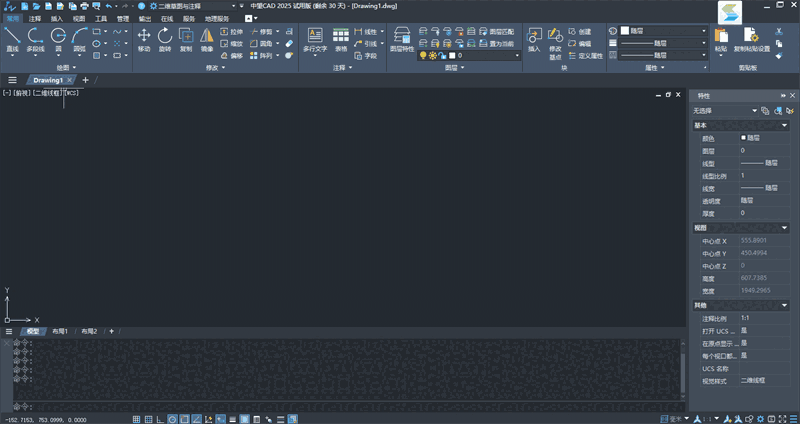Click the 粘贴 (Paste) icon
The width and height of the screenshot is (800, 424).
pyautogui.click(x=721, y=39)
